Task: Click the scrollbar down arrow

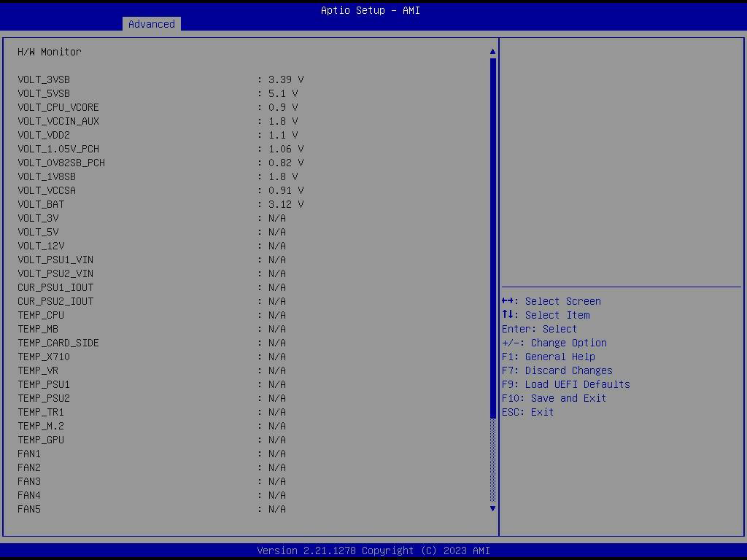Action: 492,508
